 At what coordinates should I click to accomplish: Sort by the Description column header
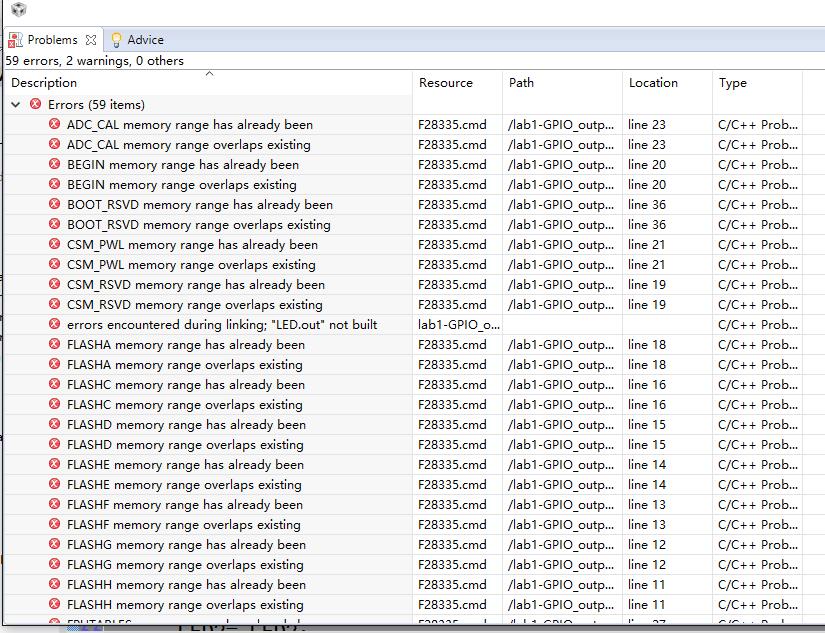pos(44,83)
